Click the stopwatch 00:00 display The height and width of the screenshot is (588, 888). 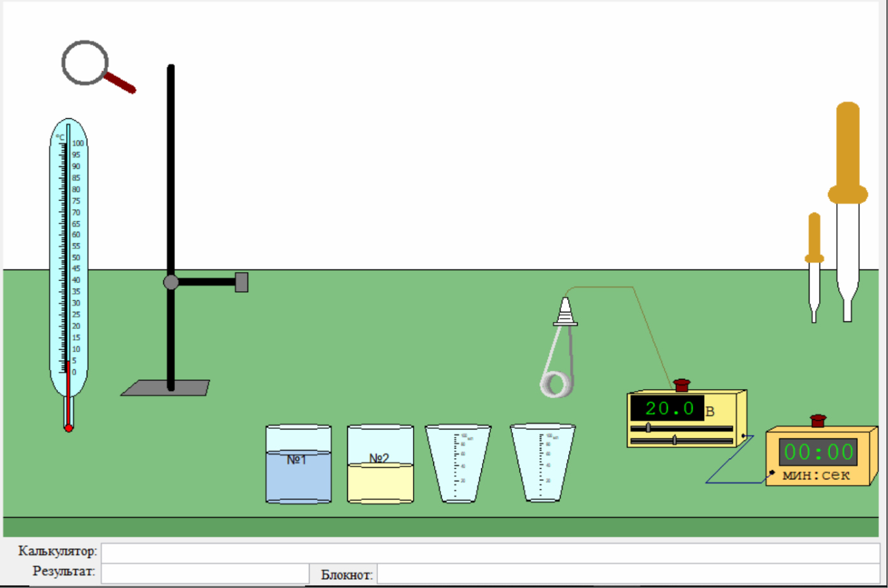click(818, 452)
